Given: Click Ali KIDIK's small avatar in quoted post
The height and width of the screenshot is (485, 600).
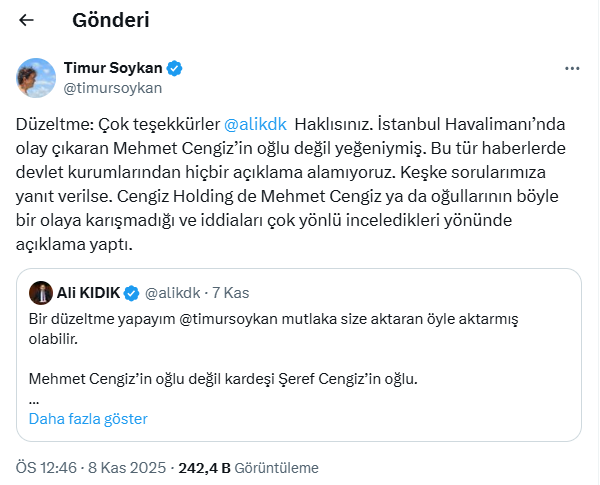Looking at the screenshot, I should point(41,293).
